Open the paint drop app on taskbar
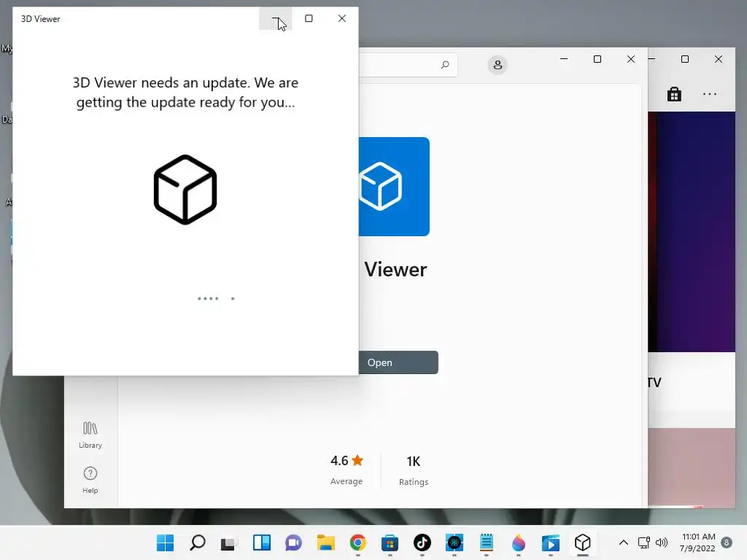 point(519,542)
